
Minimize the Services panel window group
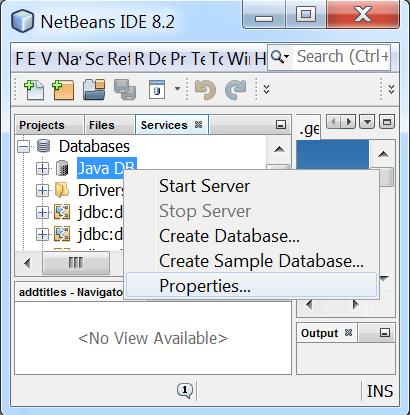[281, 125]
